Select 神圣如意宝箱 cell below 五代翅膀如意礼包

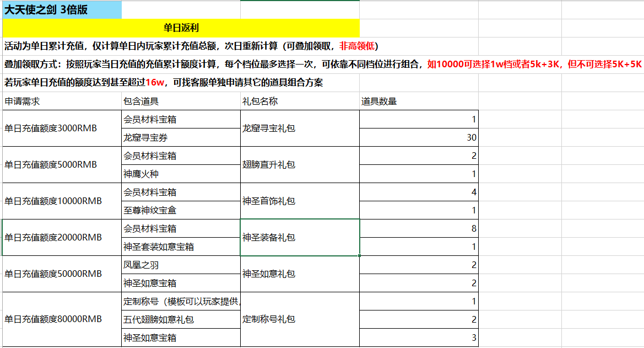tap(181, 338)
